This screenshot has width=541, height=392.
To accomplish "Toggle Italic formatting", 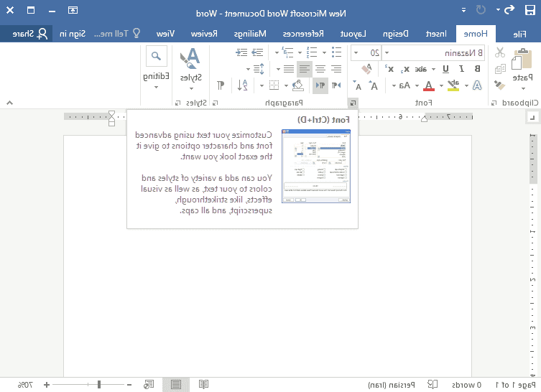I will pos(462,69).
